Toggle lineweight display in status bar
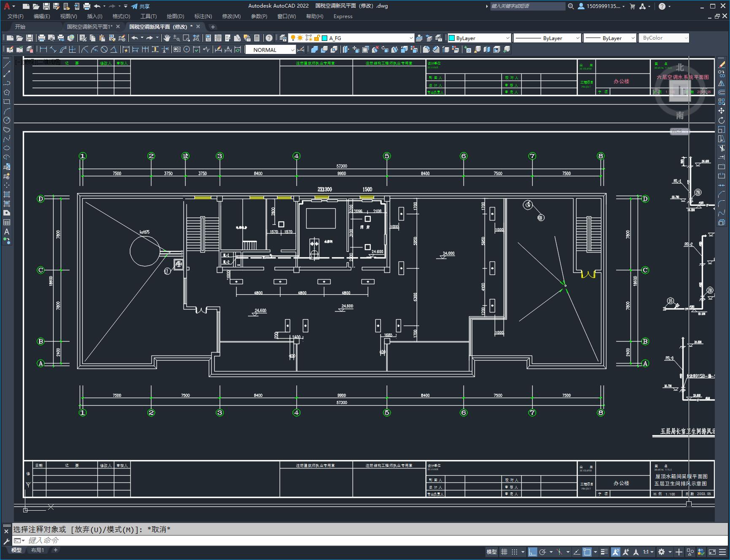 click(x=604, y=552)
